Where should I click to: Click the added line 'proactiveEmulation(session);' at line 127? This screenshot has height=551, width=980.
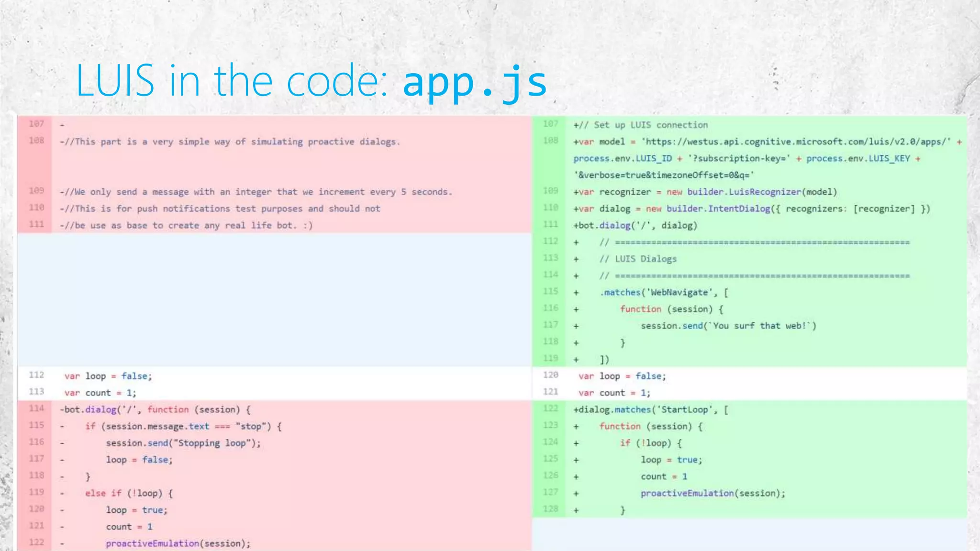coord(713,493)
